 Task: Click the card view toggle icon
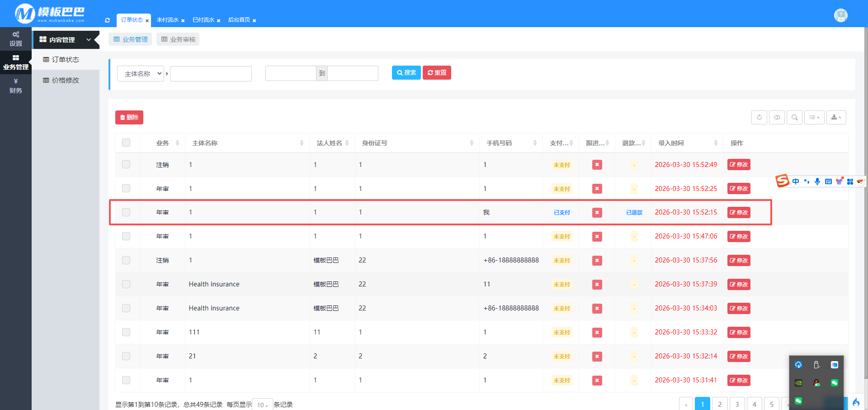tap(777, 118)
